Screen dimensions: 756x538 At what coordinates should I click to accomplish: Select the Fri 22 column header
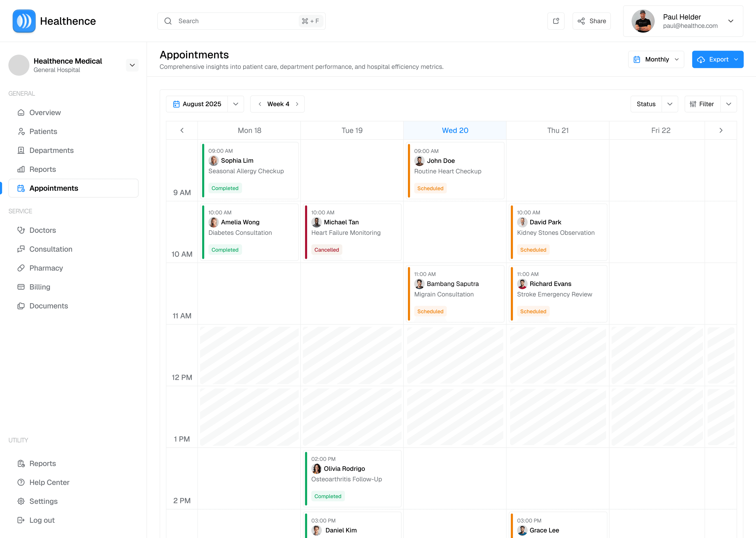click(657, 131)
